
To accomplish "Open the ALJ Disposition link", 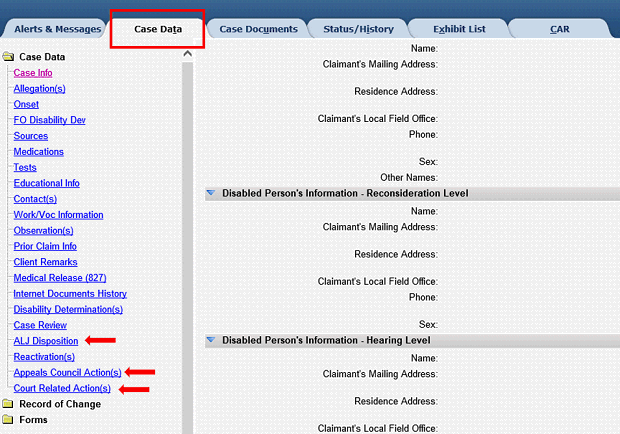I will (46, 341).
